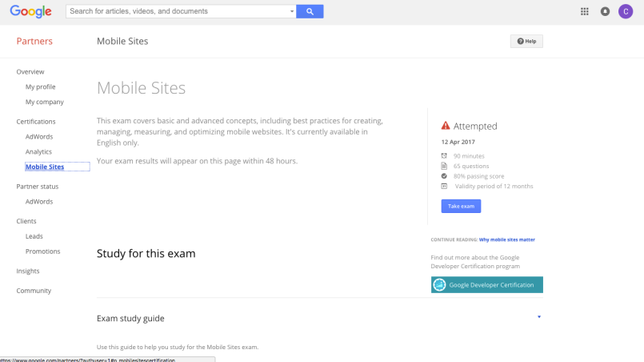Click the 65 questions text
Screen dimensions: 644x362
471,167
